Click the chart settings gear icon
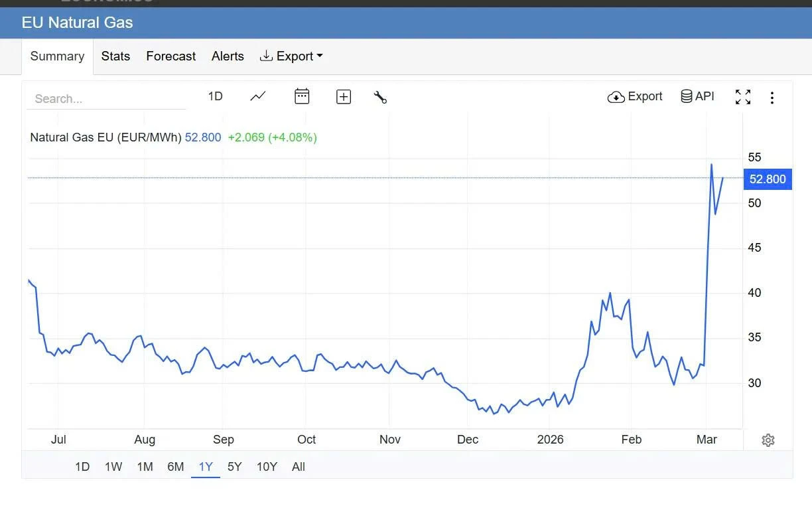This screenshot has width=812, height=508. click(x=768, y=440)
